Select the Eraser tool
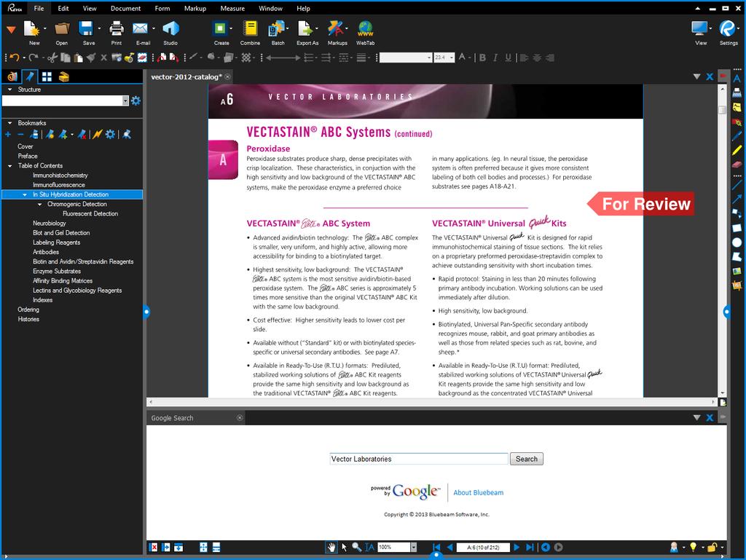Screen dimensions: 746x560 coord(737,165)
